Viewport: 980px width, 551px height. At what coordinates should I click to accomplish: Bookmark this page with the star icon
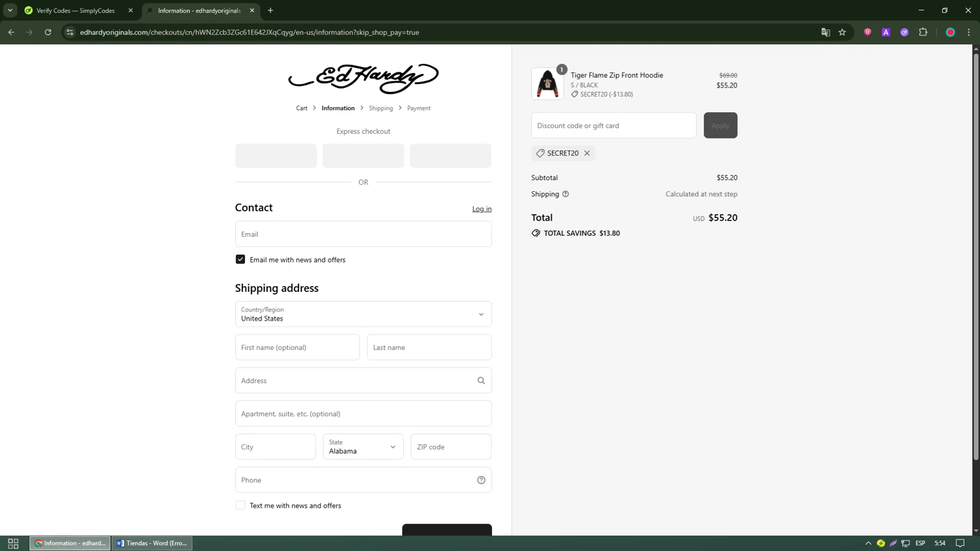pyautogui.click(x=842, y=32)
